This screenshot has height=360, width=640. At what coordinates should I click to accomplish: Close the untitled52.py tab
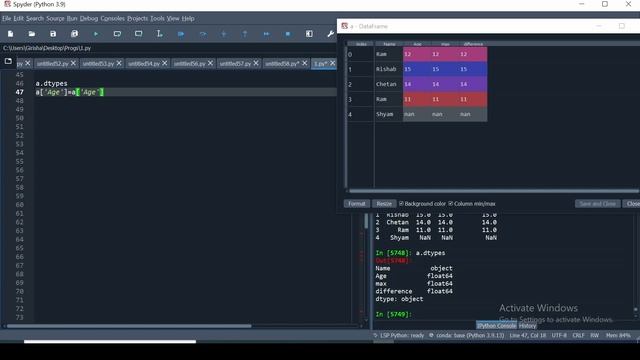click(73, 63)
